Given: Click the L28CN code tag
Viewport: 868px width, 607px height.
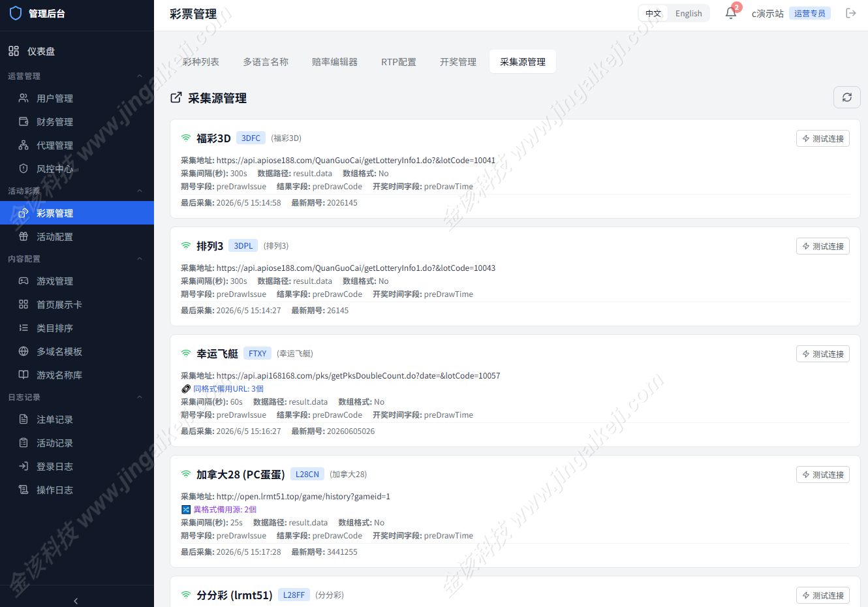Looking at the screenshot, I should pyautogui.click(x=307, y=474).
